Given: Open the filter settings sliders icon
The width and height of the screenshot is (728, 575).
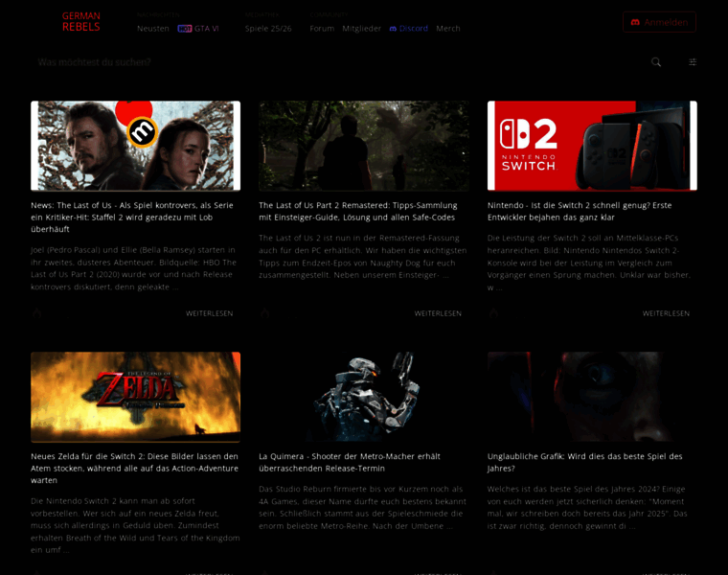Looking at the screenshot, I should (x=693, y=62).
